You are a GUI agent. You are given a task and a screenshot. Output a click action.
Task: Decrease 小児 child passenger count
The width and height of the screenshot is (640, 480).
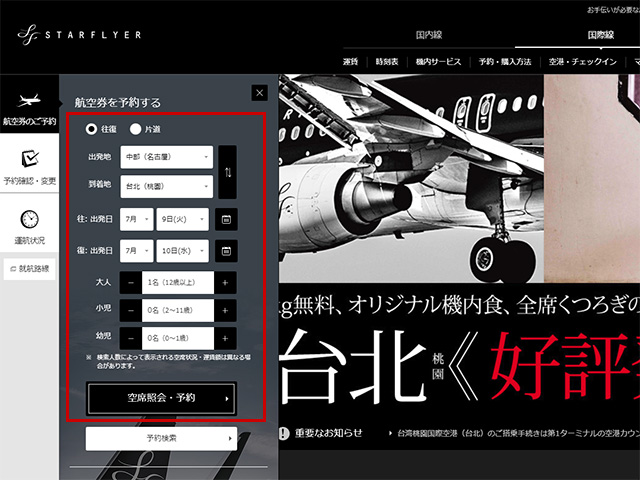click(131, 310)
